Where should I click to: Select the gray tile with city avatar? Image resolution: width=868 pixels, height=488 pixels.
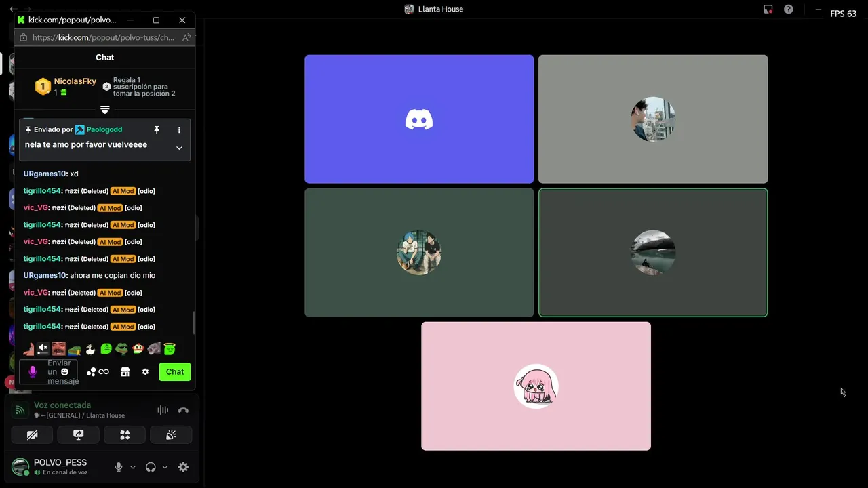653,119
